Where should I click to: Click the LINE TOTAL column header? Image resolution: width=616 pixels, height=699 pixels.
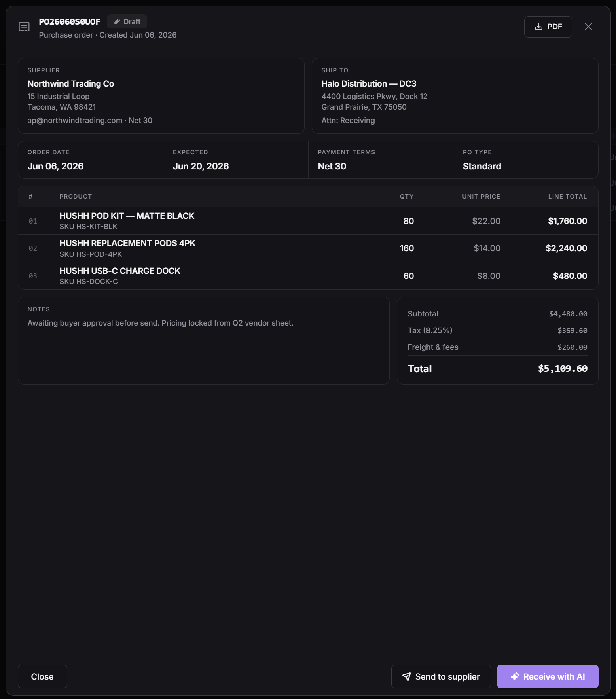click(x=567, y=197)
